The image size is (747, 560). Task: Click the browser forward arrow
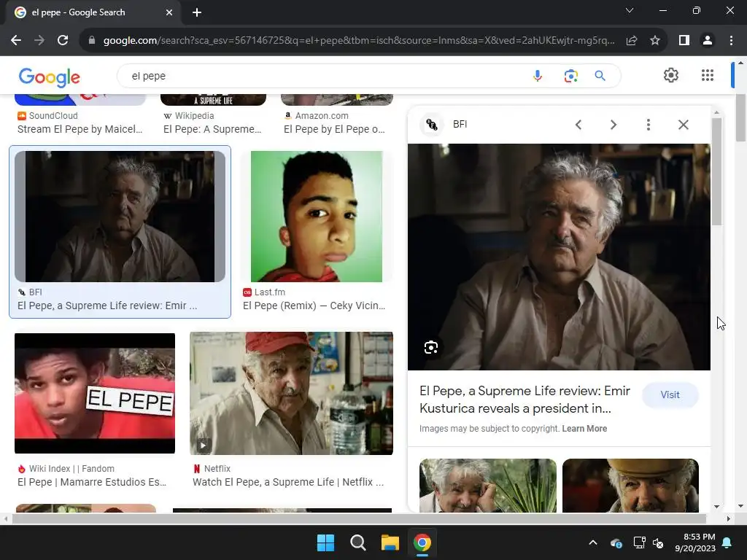pyautogui.click(x=39, y=41)
